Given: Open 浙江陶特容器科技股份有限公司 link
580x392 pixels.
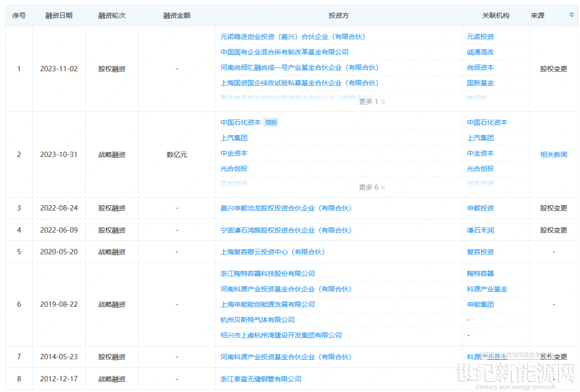Looking at the screenshot, I should [267, 274].
